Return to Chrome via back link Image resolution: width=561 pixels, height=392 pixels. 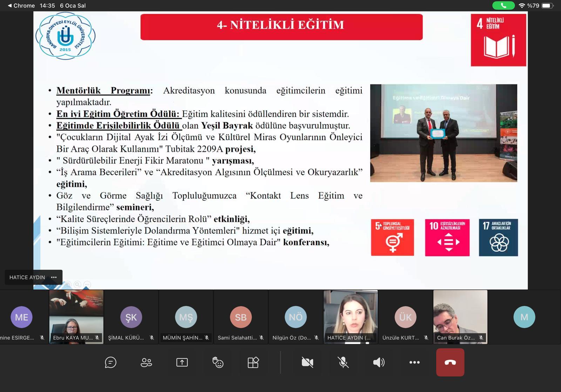point(21,6)
